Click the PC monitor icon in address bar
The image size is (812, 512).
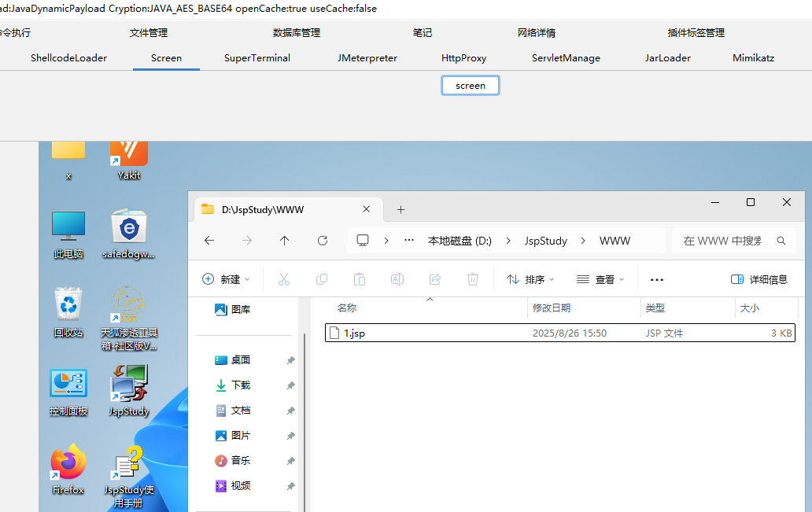[x=363, y=240]
